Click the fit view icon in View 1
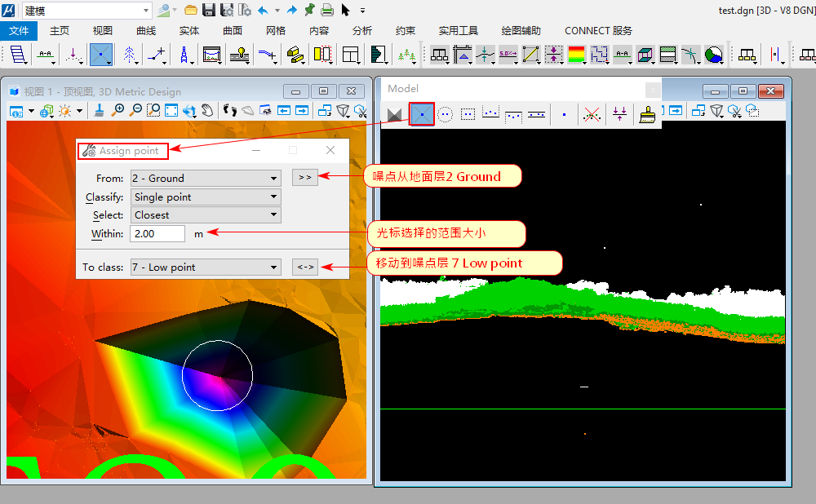The width and height of the screenshot is (816, 504). click(x=171, y=110)
